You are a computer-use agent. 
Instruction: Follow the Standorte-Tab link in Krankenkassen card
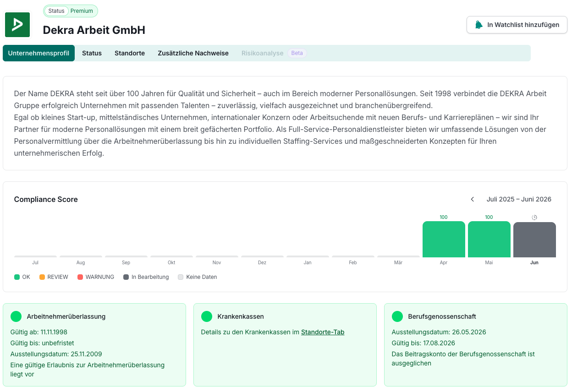(x=323, y=332)
